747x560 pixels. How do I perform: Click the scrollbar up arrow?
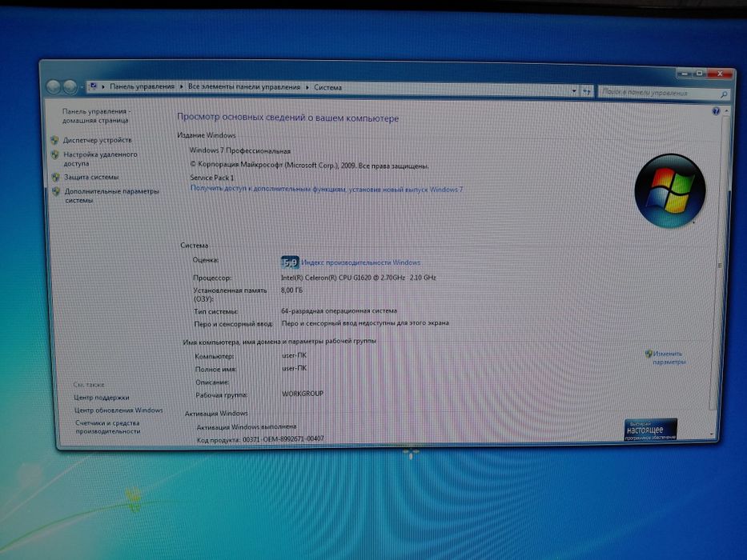tap(726, 111)
